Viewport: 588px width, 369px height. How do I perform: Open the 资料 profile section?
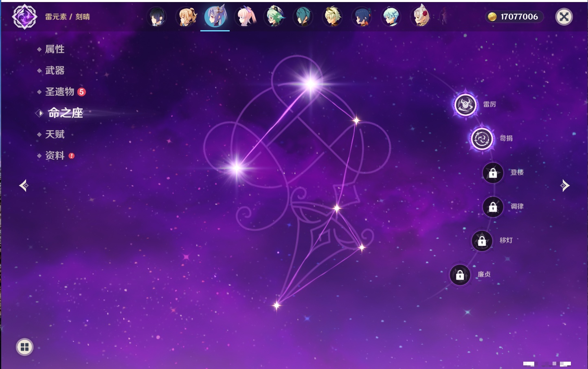[x=55, y=156]
